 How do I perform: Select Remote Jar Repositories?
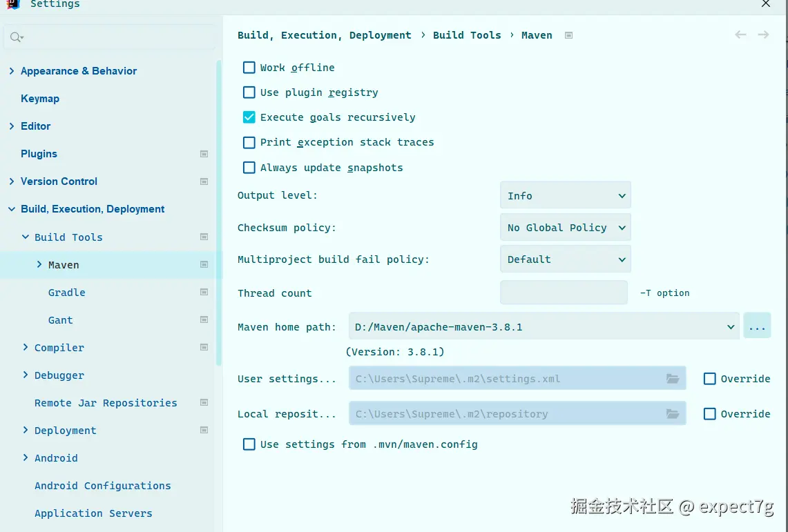tap(106, 402)
